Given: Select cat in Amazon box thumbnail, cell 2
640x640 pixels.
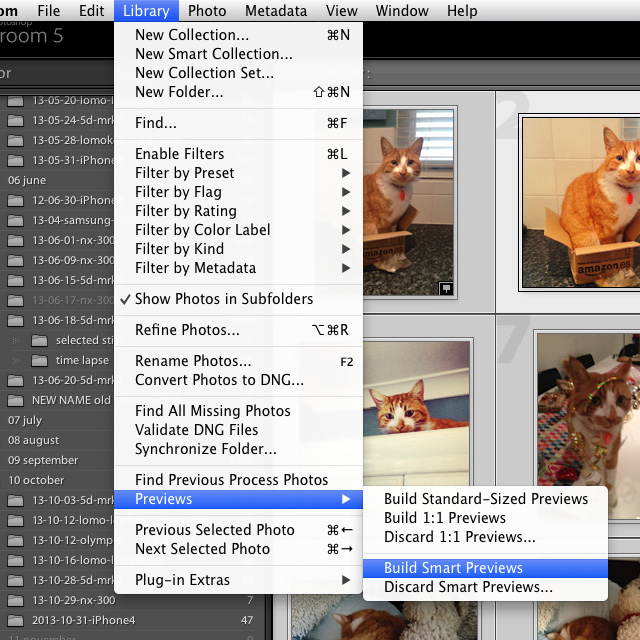Looking at the screenshot, I should click(581, 203).
